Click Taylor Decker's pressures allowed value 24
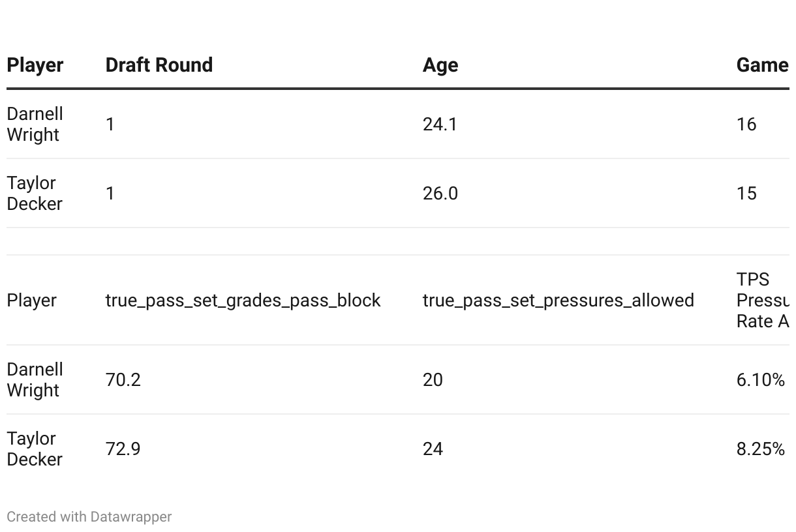Viewport: 796px width, 532px height. [x=433, y=449]
